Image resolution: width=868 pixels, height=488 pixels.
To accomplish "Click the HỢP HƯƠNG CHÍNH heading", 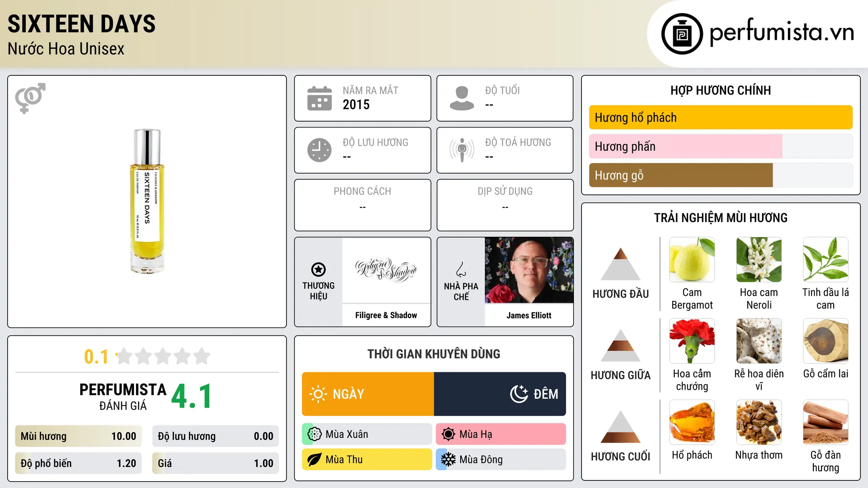I will (x=721, y=90).
